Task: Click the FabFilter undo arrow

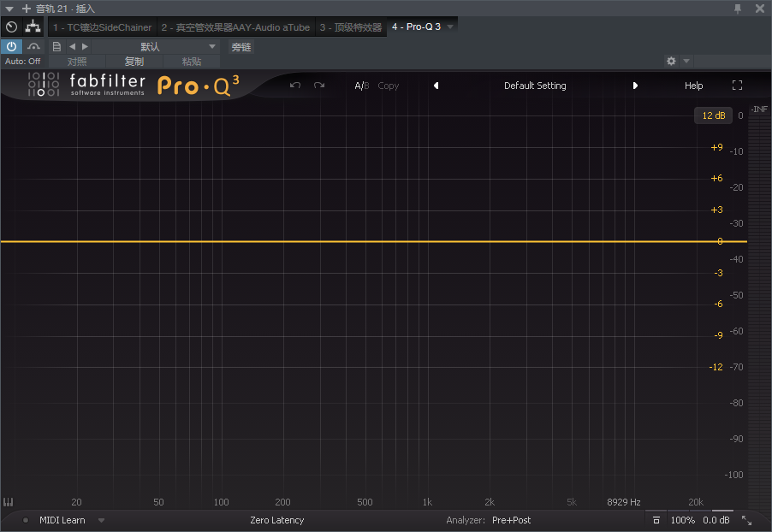Action: pos(295,86)
